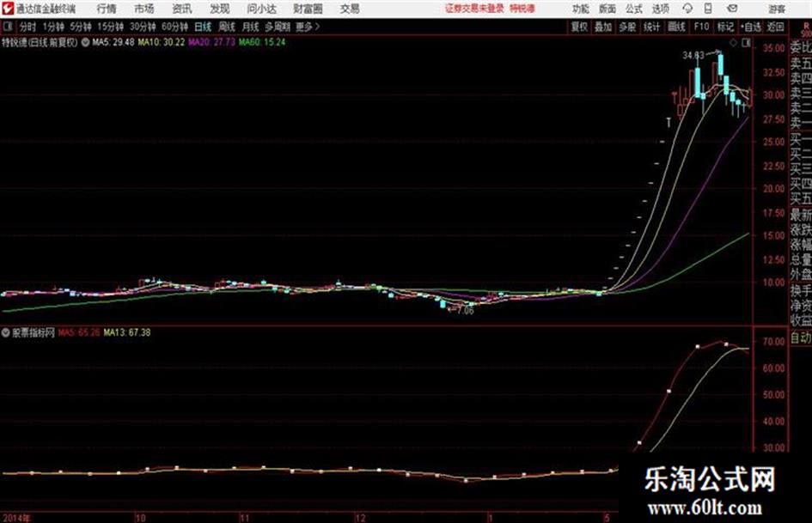This screenshot has width=812, height=523.
Task: Click the sub-chart MA5: 65.26 label
Action: pos(79,332)
